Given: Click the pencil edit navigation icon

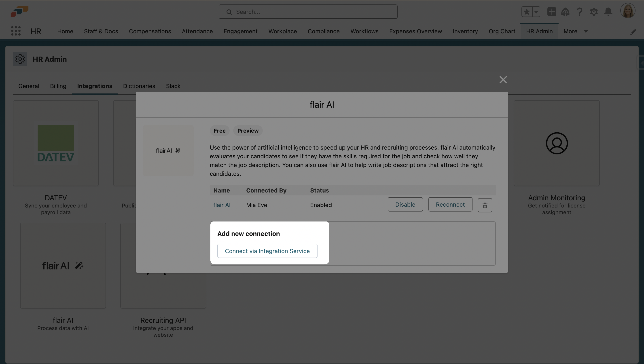Looking at the screenshot, I should coord(633,32).
